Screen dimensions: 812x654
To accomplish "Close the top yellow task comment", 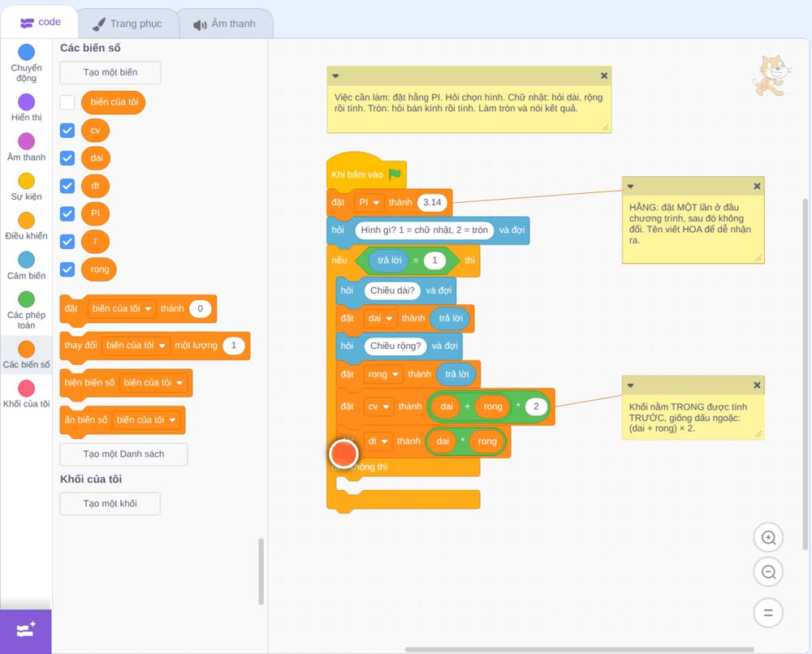I will coord(604,75).
